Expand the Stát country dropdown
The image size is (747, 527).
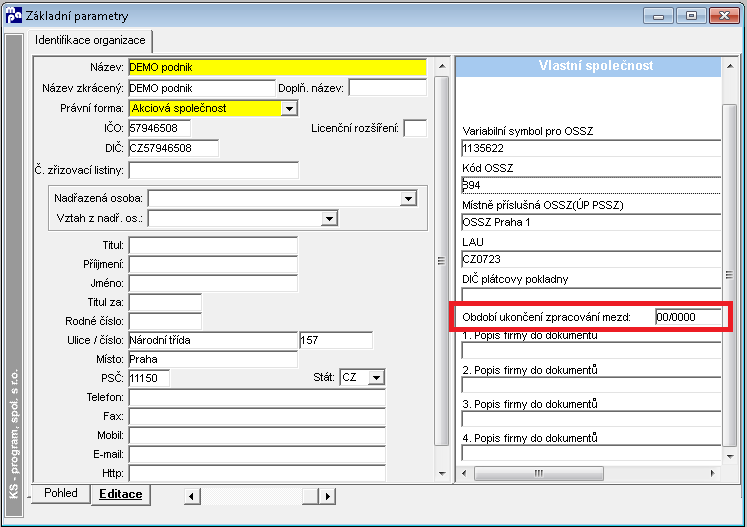pyautogui.click(x=376, y=378)
